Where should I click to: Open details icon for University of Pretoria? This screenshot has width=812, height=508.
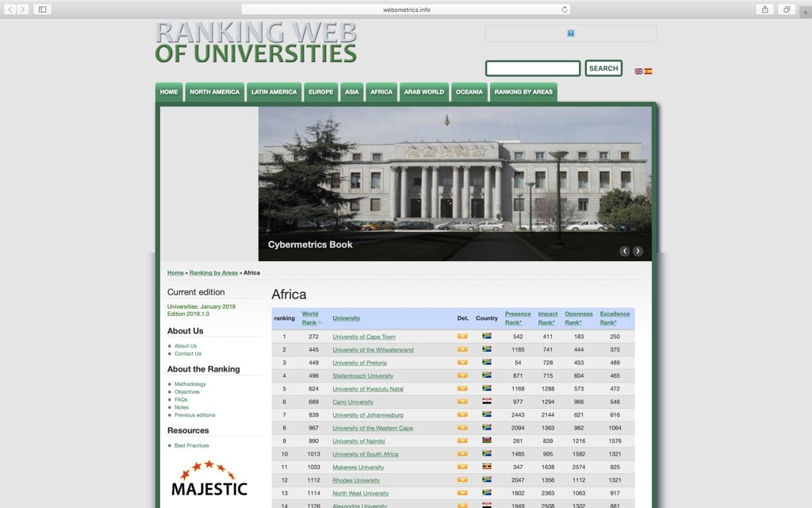click(462, 362)
